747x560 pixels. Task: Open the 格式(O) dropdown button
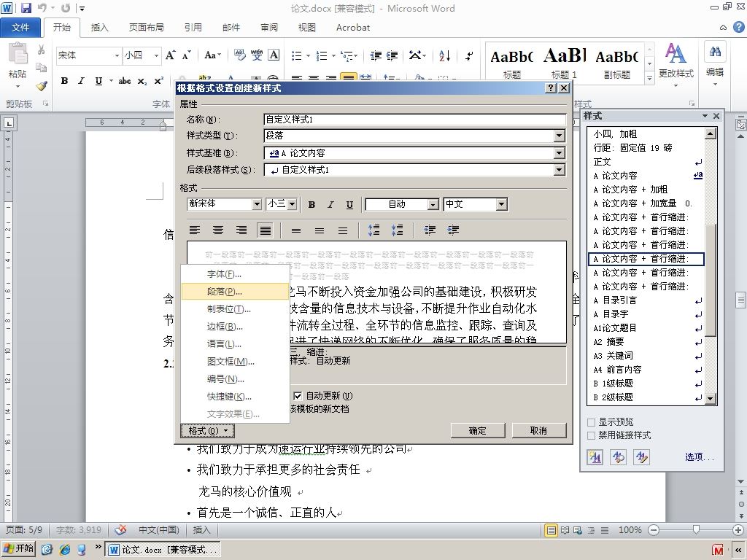point(207,431)
